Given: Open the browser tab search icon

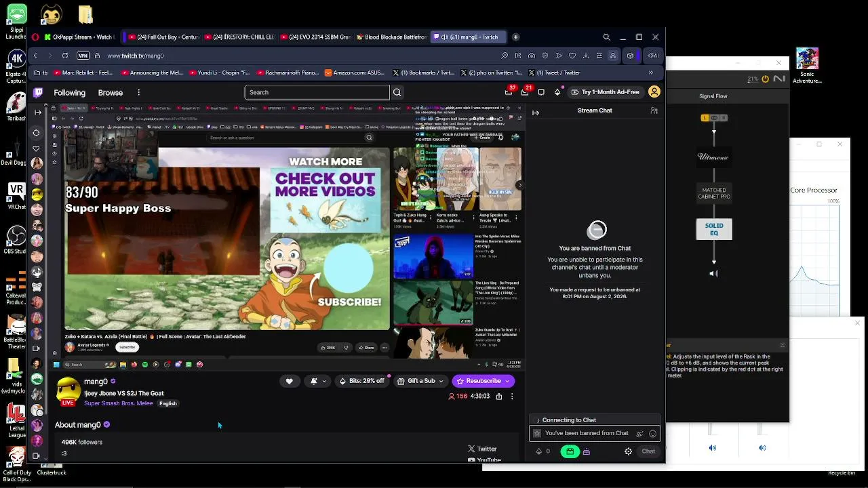Looking at the screenshot, I should (606, 37).
